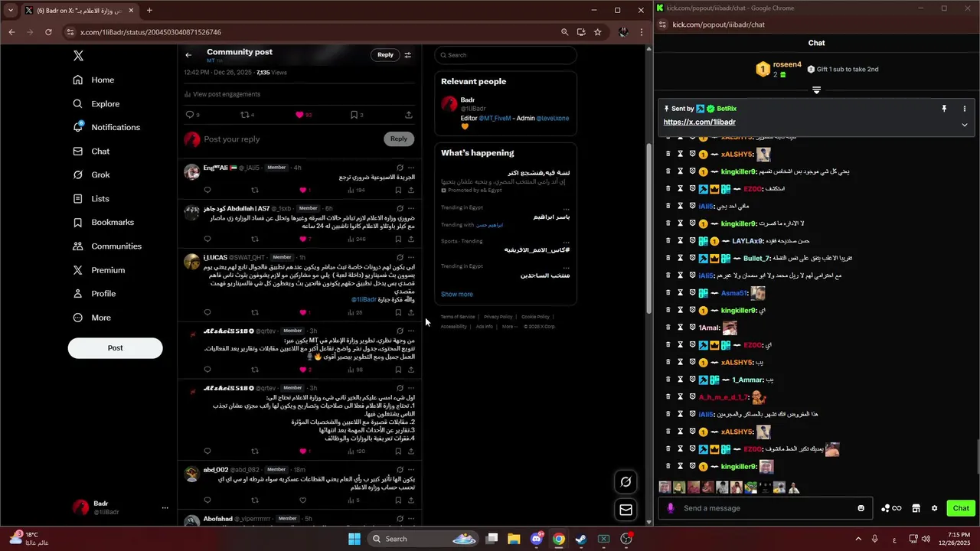
Task: Open more options on abd_002 reply
Action: 411,469
